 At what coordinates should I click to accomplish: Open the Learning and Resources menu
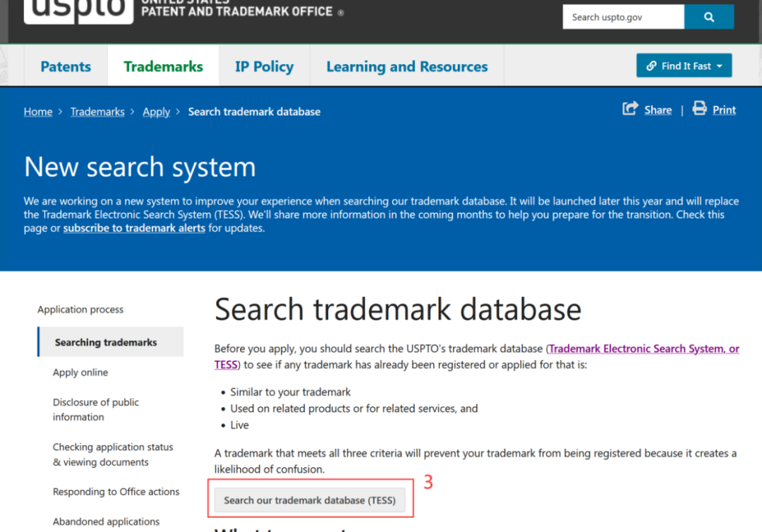[x=407, y=66]
